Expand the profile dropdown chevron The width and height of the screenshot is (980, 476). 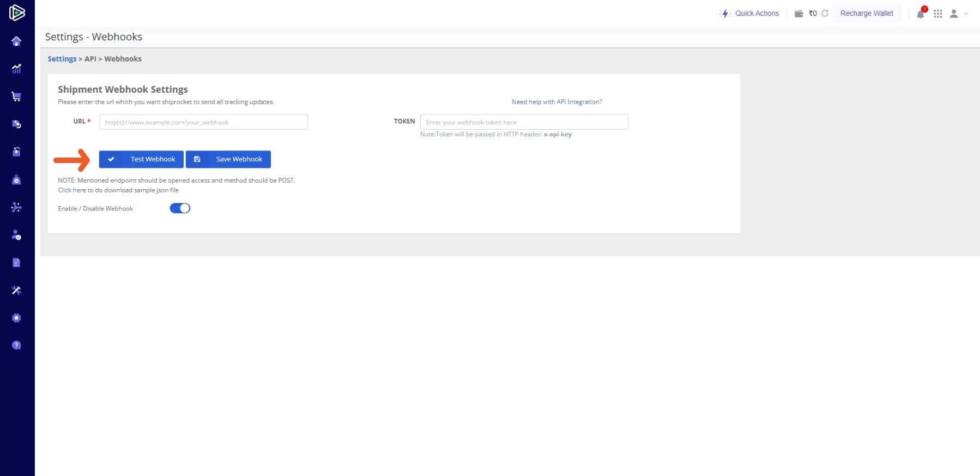point(966,14)
